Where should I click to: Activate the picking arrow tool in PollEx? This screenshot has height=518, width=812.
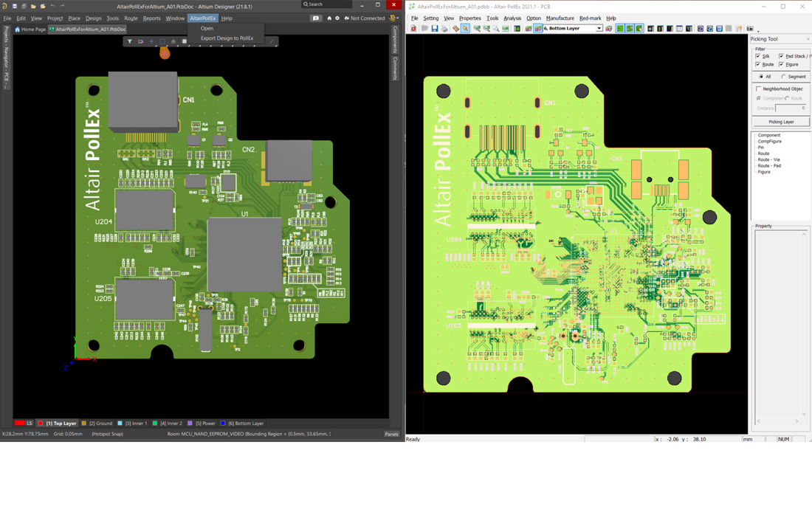[465, 29]
